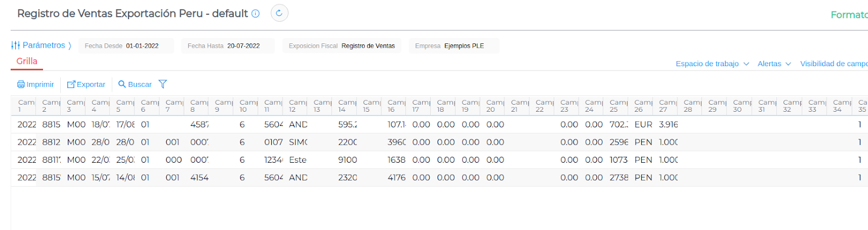This screenshot has height=230, width=868.
Task: Click the Buscar magnifying glass icon
Action: [122, 84]
